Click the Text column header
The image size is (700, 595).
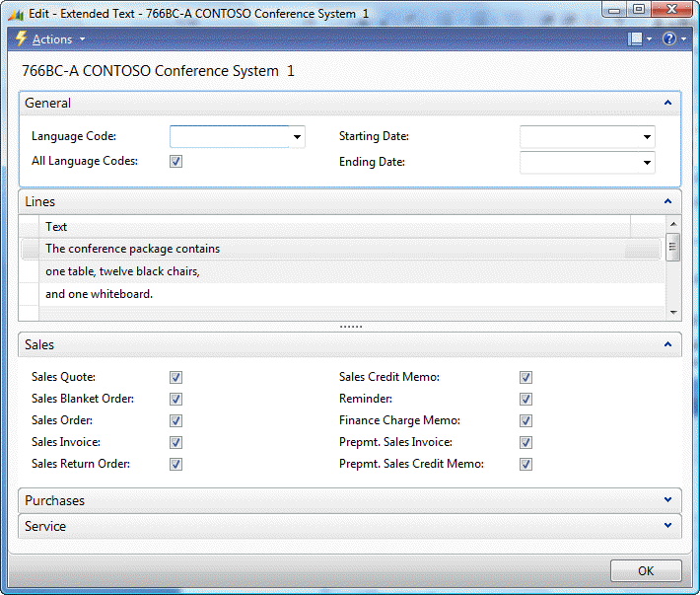coord(335,227)
